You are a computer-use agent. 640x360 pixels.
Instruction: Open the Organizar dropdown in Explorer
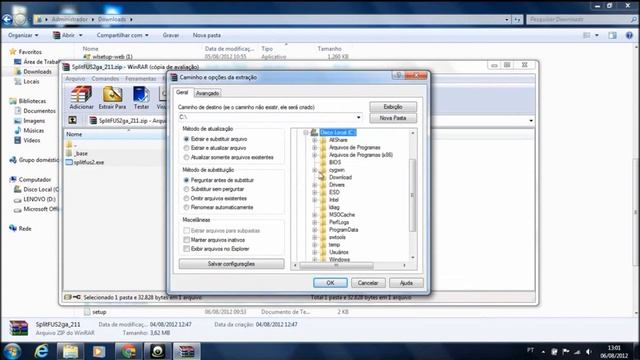pos(23,36)
